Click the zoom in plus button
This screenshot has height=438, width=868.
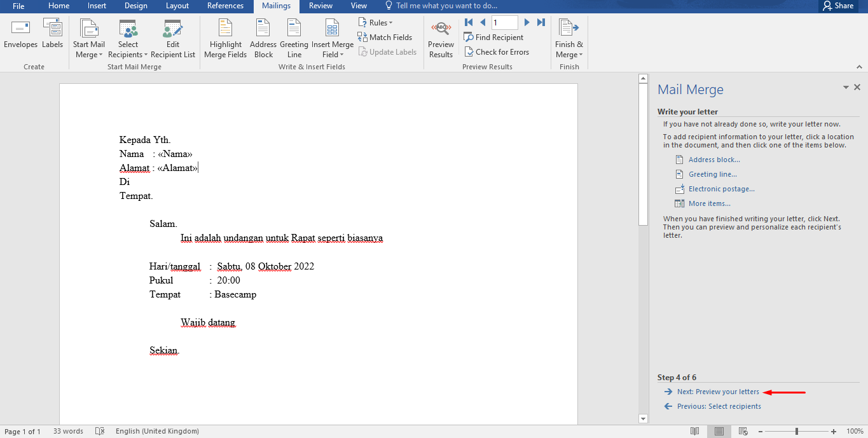pos(834,431)
